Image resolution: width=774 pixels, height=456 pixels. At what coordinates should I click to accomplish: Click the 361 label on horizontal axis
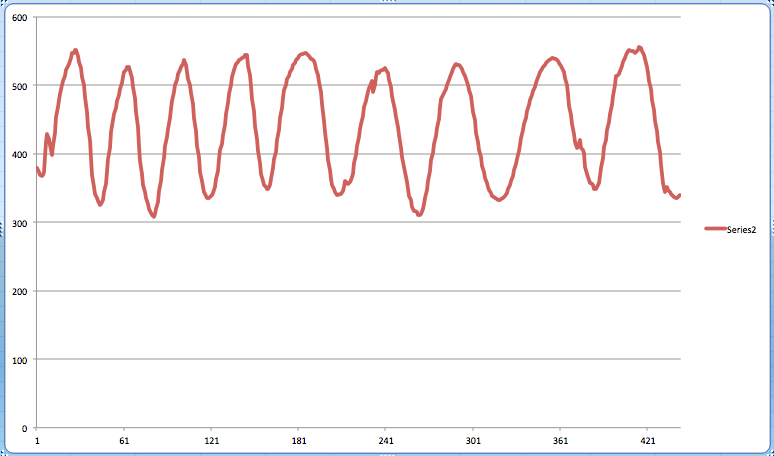pos(560,441)
